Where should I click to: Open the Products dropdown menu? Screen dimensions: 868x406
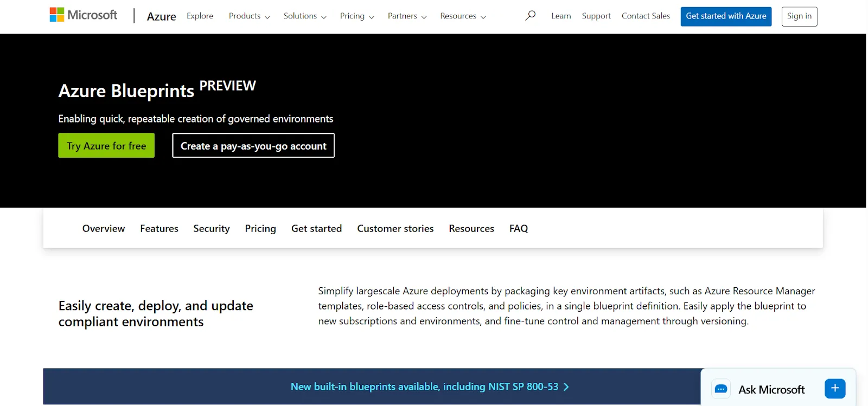click(249, 16)
